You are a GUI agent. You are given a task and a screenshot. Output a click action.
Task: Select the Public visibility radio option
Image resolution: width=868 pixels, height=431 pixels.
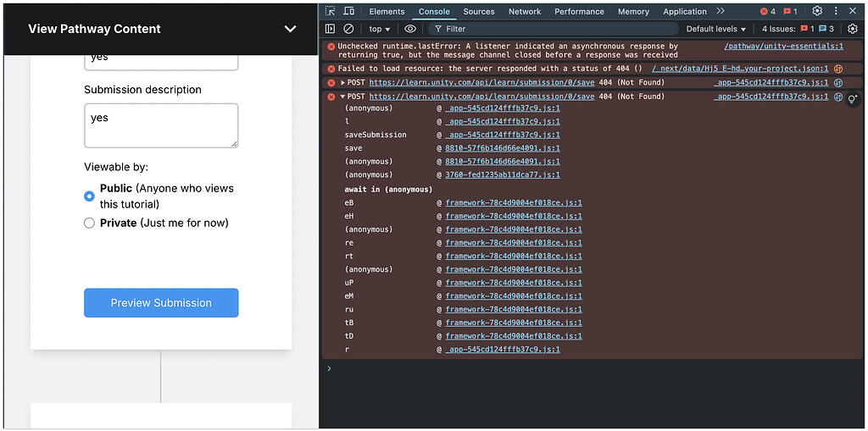coord(89,196)
